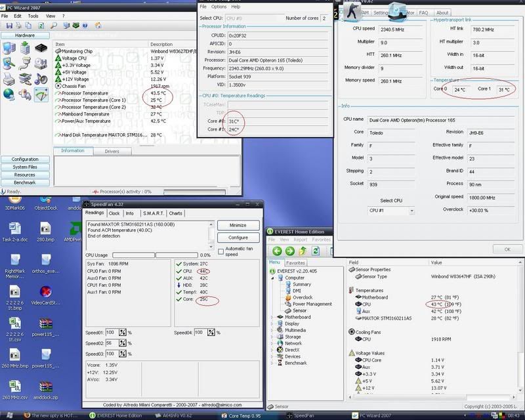Click the Configuration button in PC Wizard
The height and width of the screenshot is (420, 525).
coord(25,159)
